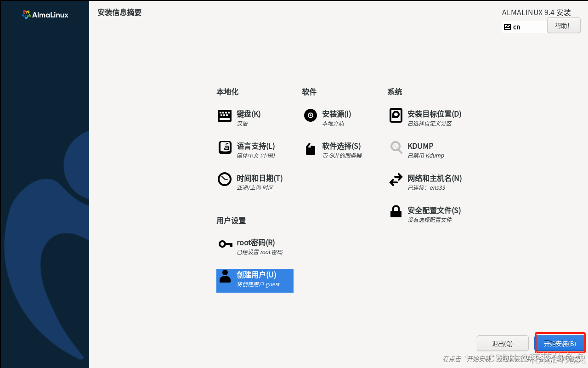Click the ALMALINUX 9.4 安装 title text
The height and width of the screenshot is (368, 588).
(536, 12)
